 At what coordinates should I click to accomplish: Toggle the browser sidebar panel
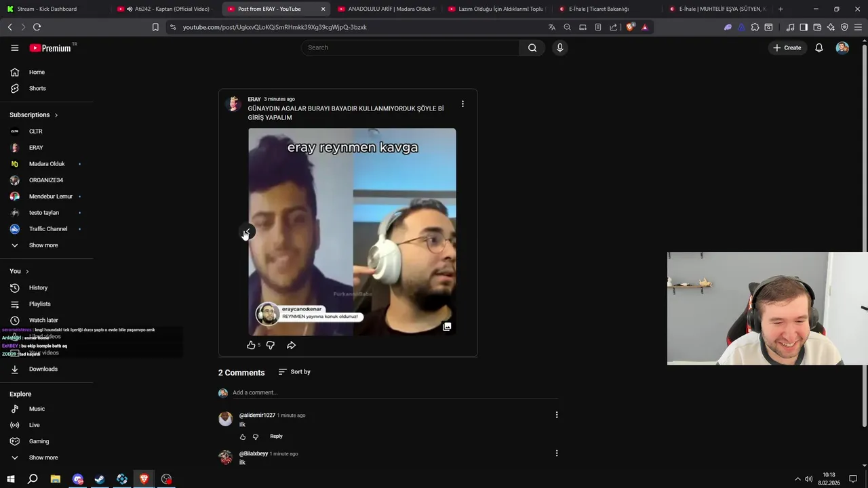tap(804, 27)
